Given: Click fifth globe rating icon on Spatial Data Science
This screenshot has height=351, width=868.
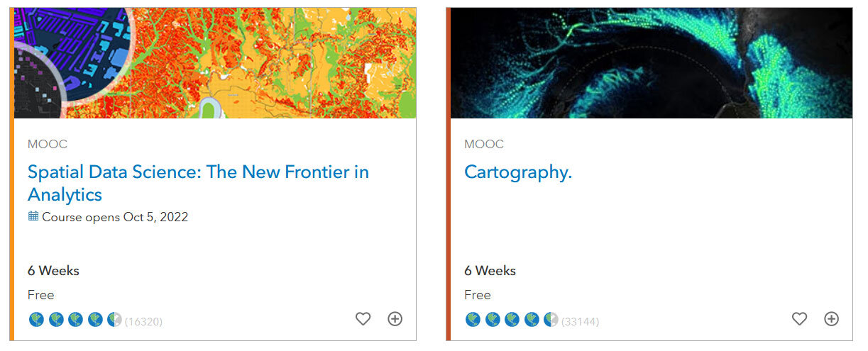Looking at the screenshot, I should (114, 320).
